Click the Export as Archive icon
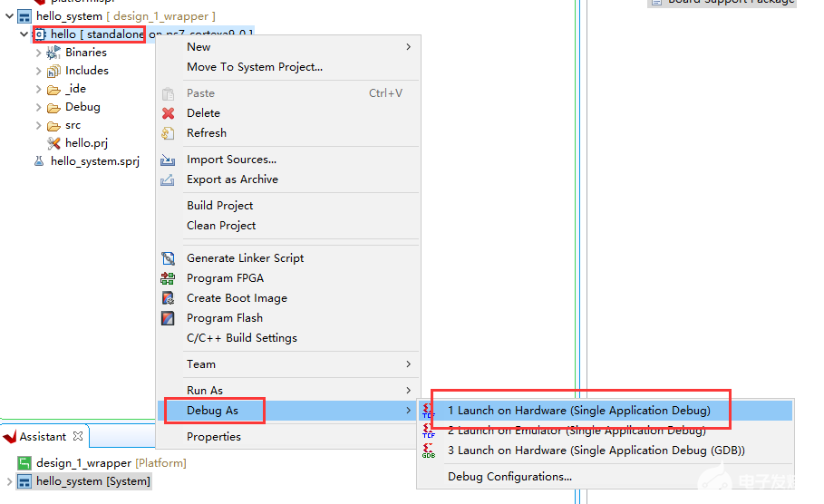 pos(168,179)
